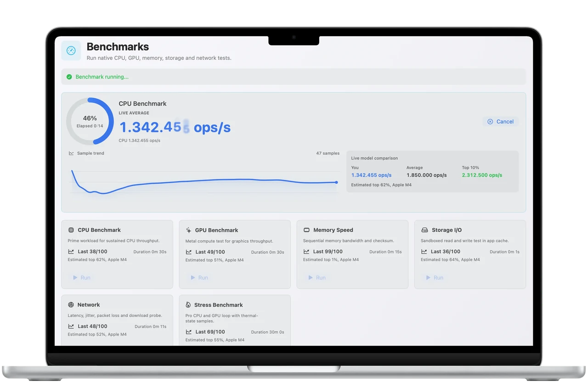
Task: Click the large 1.342.45 ops/s live average
Action: pyautogui.click(x=175, y=127)
